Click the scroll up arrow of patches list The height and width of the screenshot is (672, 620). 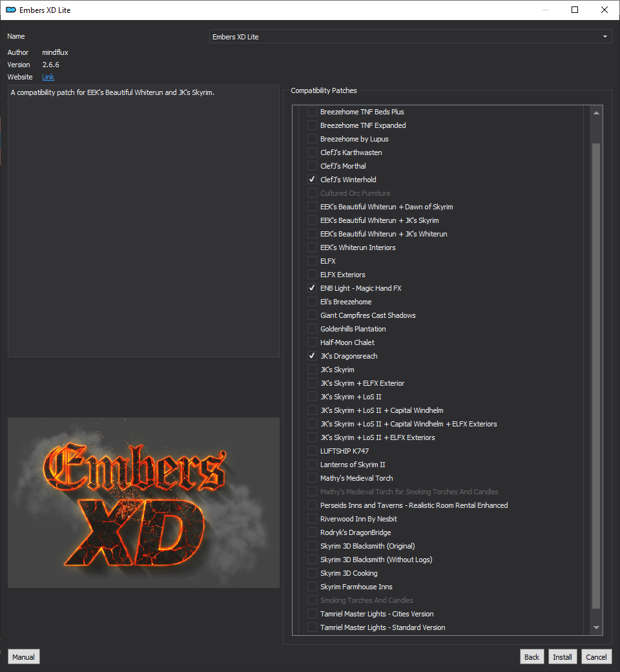coord(596,112)
